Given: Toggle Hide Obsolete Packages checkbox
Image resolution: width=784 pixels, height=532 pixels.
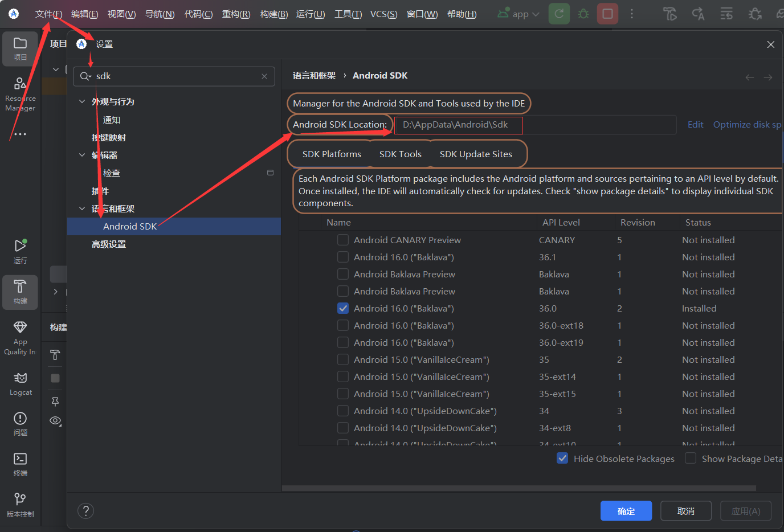Looking at the screenshot, I should 562,459.
